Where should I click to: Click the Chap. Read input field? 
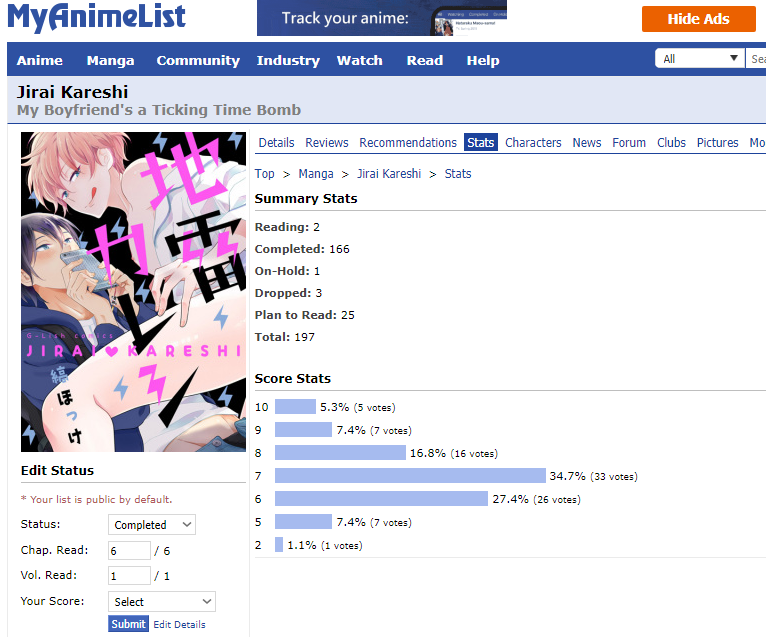pyautogui.click(x=129, y=551)
